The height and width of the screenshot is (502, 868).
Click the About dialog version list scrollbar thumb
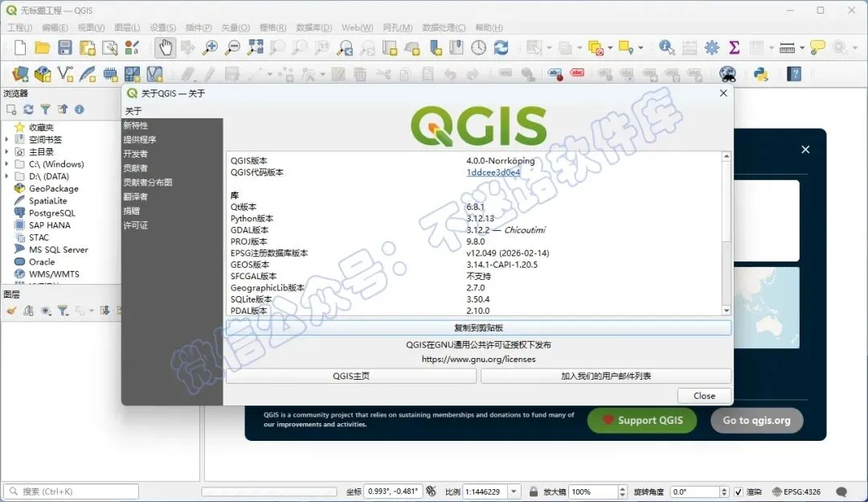coord(727,201)
